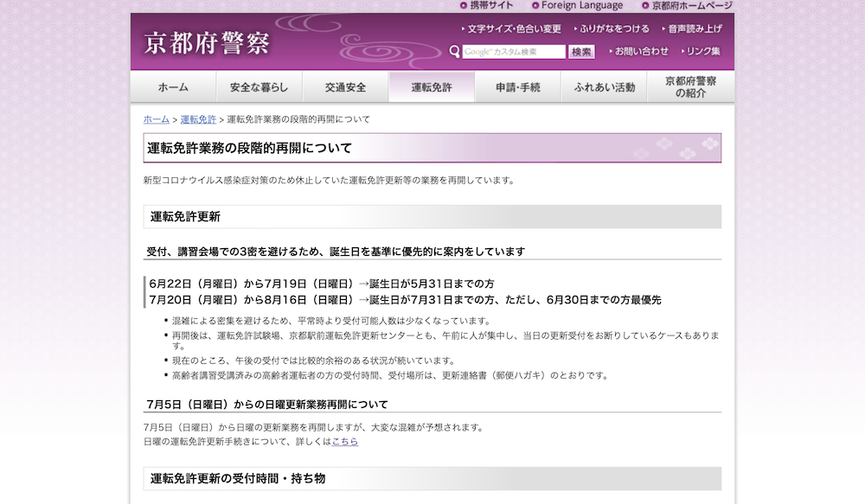Click the page title 運転免許業務の段階的再開について
This screenshot has height=504, width=865.
(x=249, y=148)
